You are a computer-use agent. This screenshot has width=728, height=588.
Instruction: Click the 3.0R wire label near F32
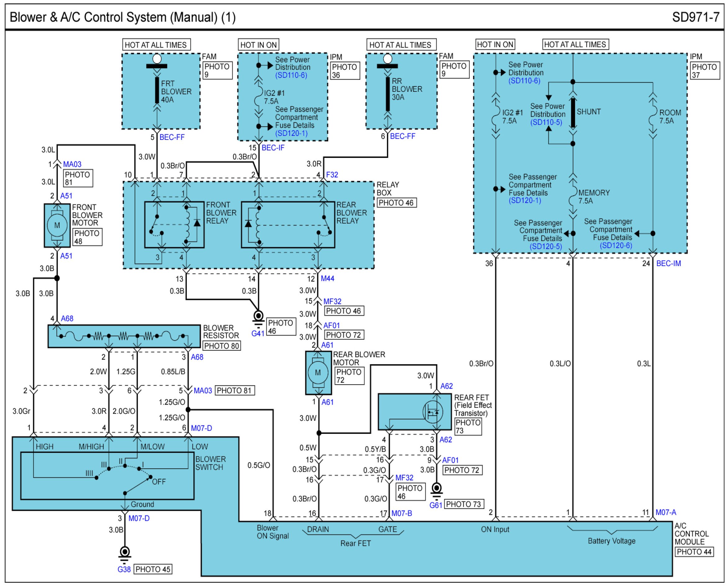[x=314, y=164]
